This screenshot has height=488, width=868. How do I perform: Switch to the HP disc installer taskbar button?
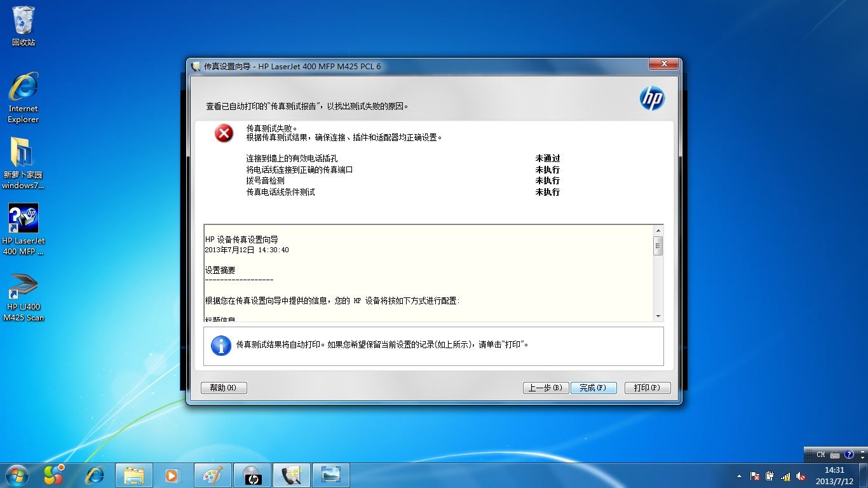click(x=252, y=475)
